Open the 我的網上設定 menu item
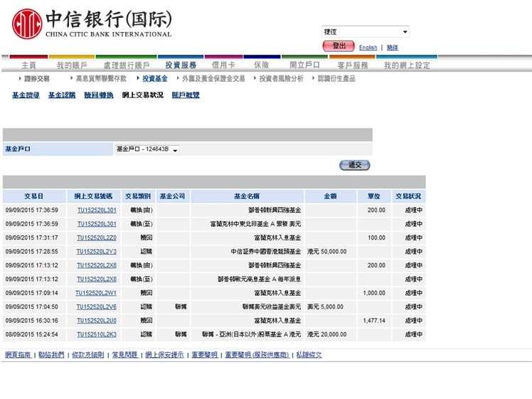Viewport: 532px width, 399px height. 407,65
